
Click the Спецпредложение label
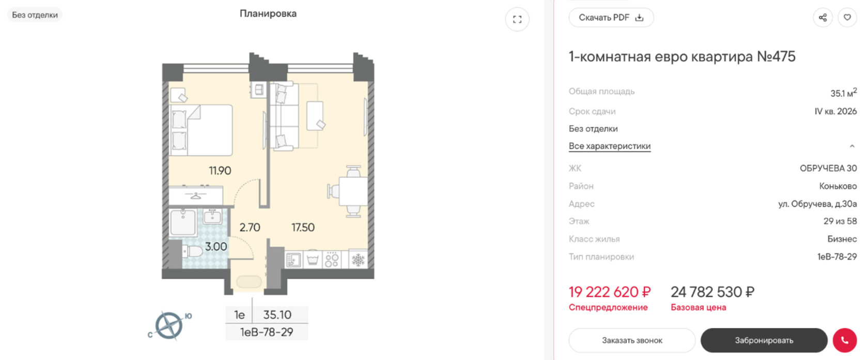(608, 307)
